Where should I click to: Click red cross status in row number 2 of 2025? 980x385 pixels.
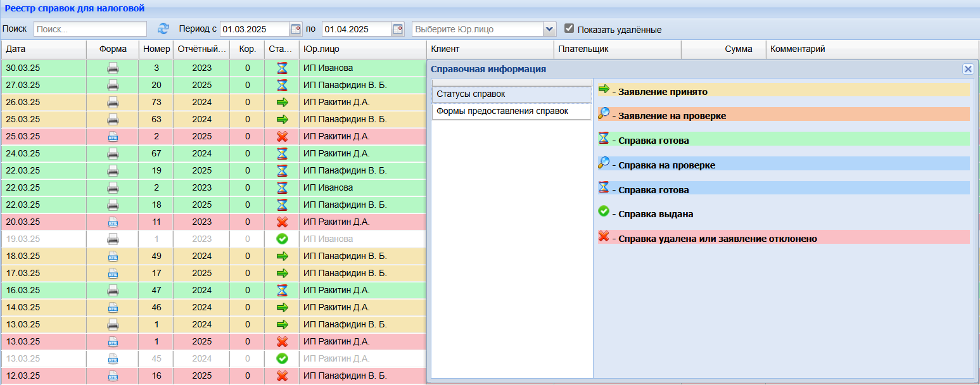[x=282, y=136]
